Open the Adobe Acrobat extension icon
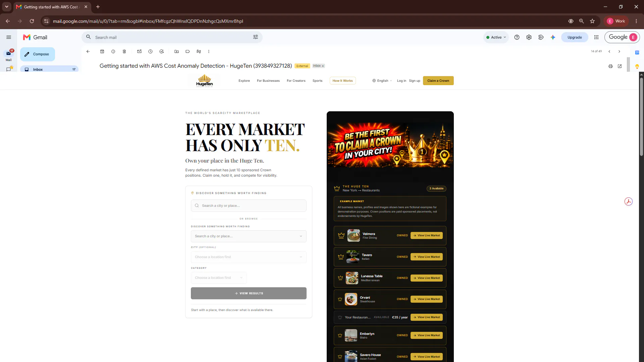Screen dimensions: 644x362 [629, 201]
